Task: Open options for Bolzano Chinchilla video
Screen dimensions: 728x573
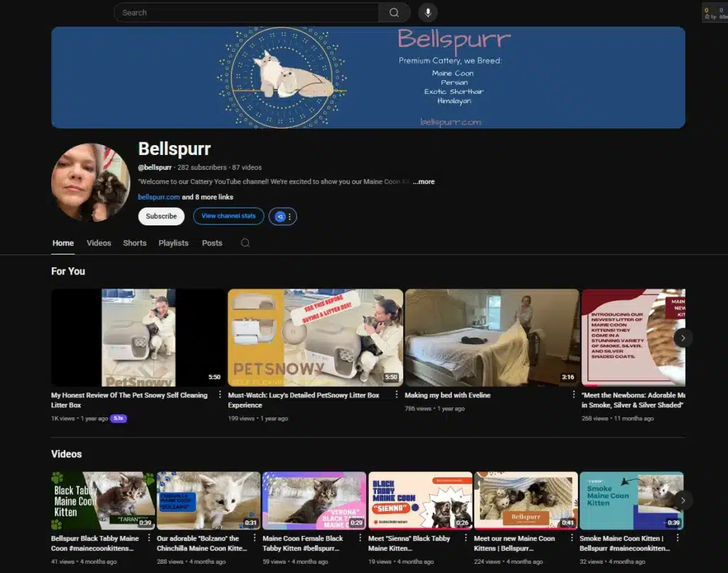Action: pyautogui.click(x=254, y=537)
